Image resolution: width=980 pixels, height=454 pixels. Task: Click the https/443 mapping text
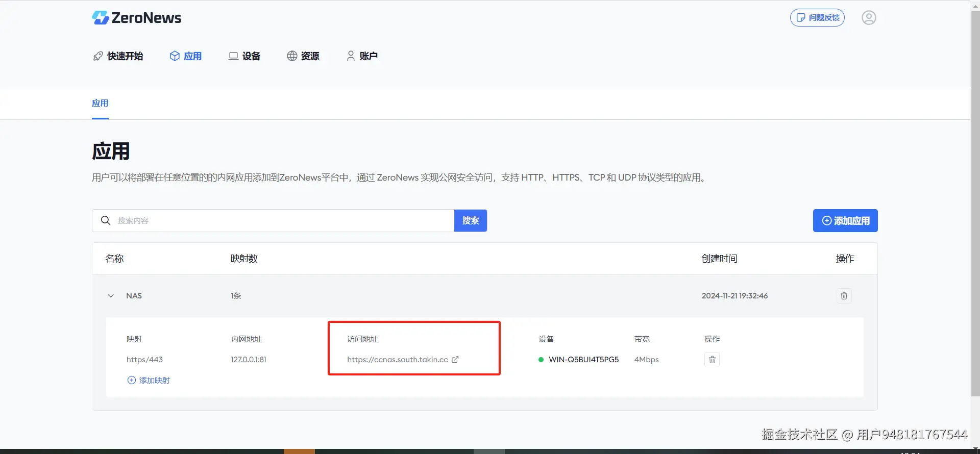(144, 360)
